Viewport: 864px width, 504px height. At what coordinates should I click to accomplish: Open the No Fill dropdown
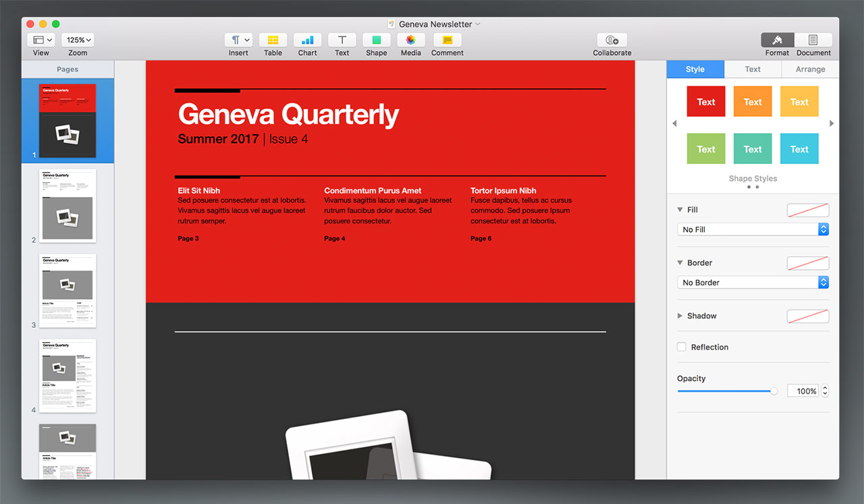[752, 229]
